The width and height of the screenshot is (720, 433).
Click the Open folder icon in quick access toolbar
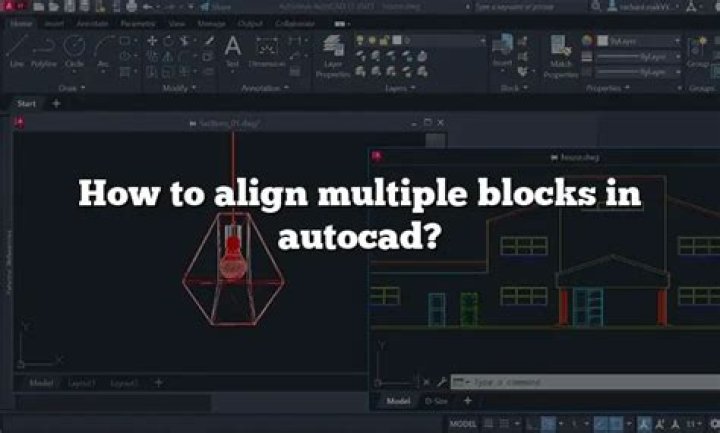(x=54, y=6)
